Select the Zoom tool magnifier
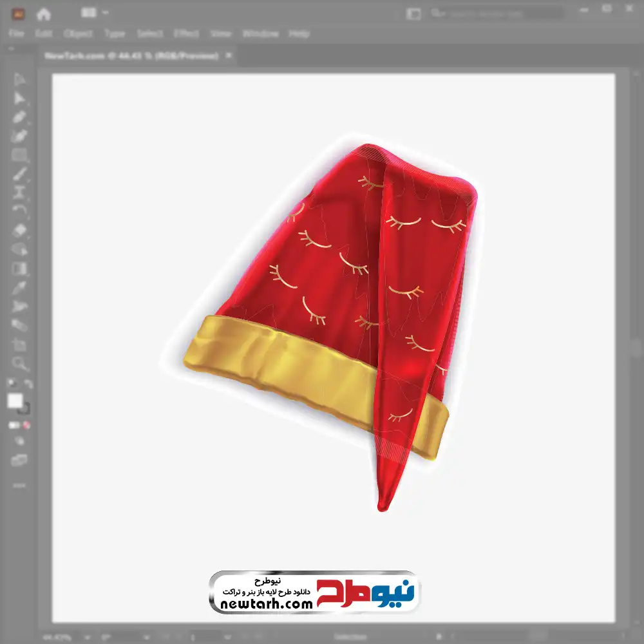The width and height of the screenshot is (644, 644). (x=19, y=364)
